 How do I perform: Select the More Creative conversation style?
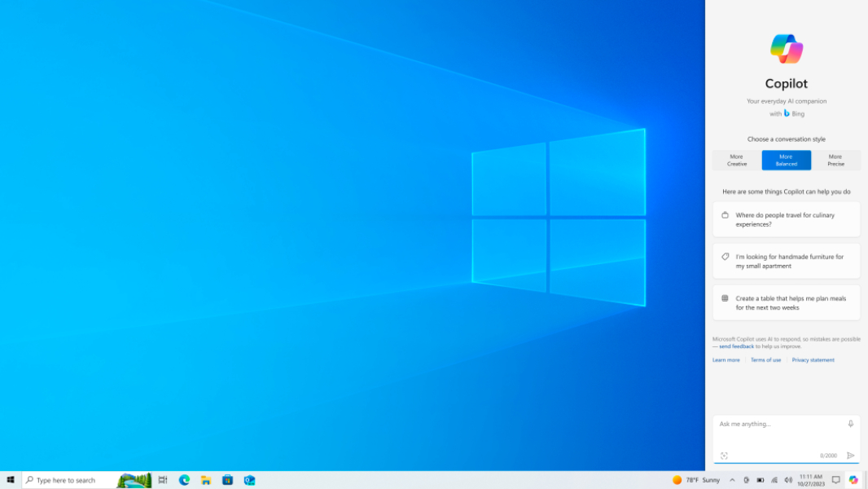[x=736, y=160]
